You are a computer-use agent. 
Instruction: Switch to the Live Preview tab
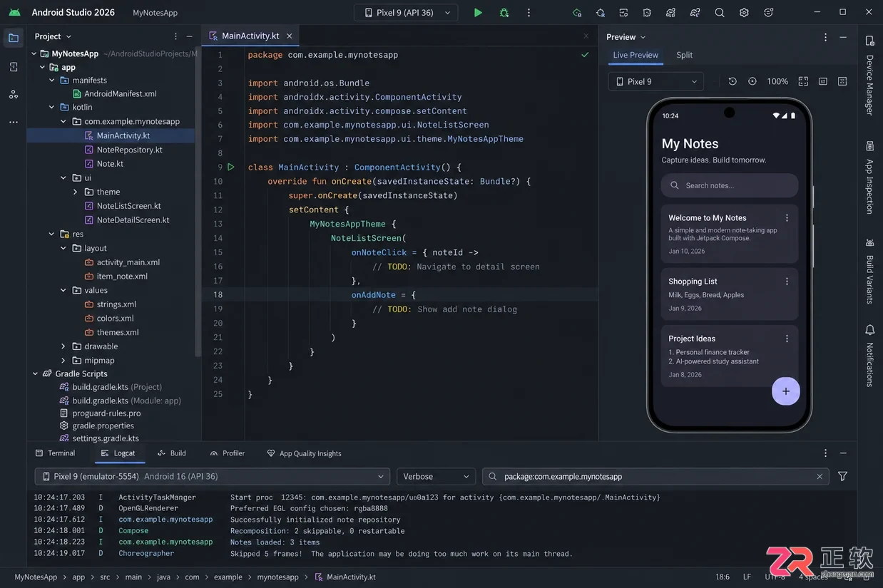click(636, 55)
